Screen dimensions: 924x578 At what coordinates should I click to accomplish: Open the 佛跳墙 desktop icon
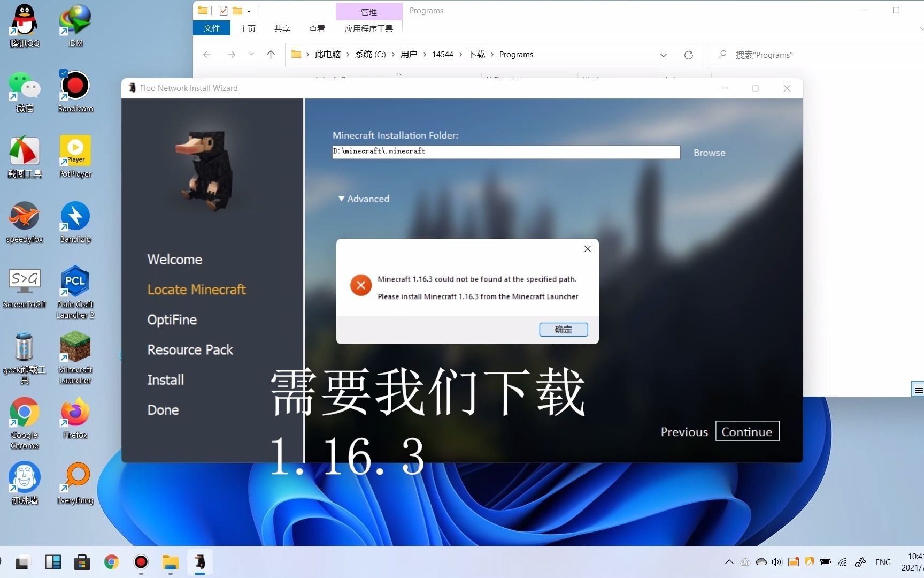click(x=25, y=483)
